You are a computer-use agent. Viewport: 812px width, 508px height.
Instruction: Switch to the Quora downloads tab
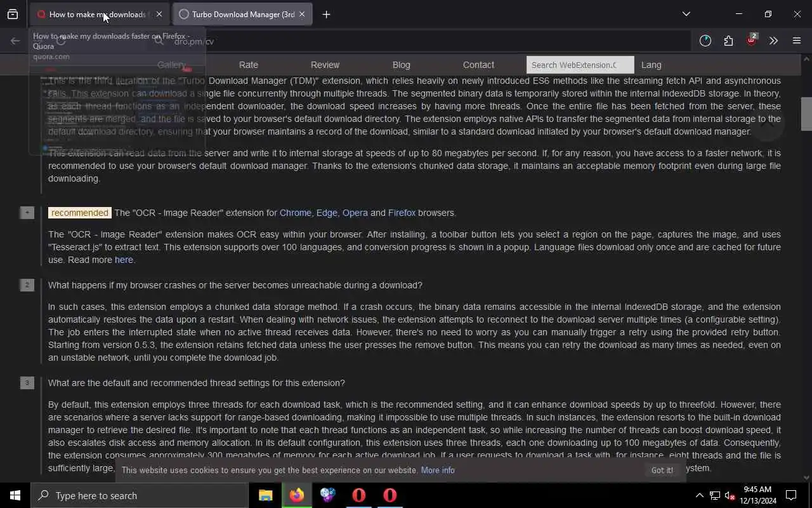tap(98, 14)
